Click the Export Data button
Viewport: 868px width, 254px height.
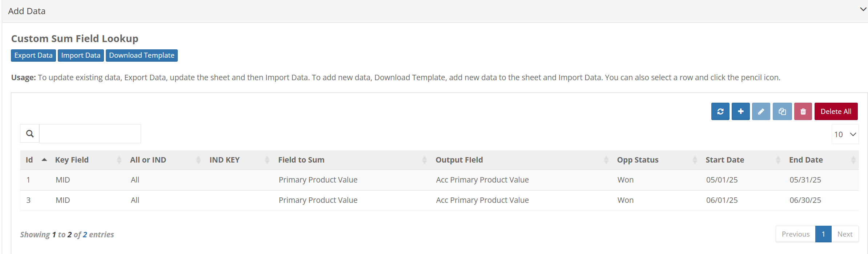[33, 56]
